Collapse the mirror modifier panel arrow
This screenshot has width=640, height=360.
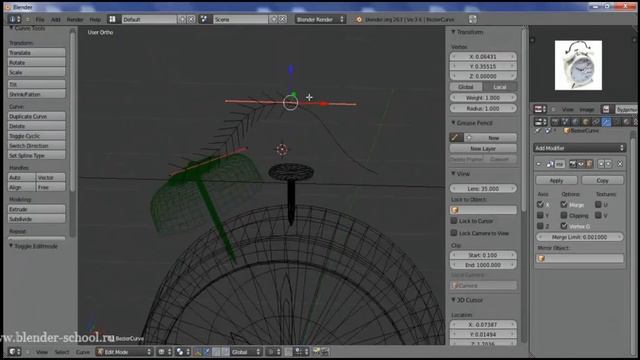538,164
